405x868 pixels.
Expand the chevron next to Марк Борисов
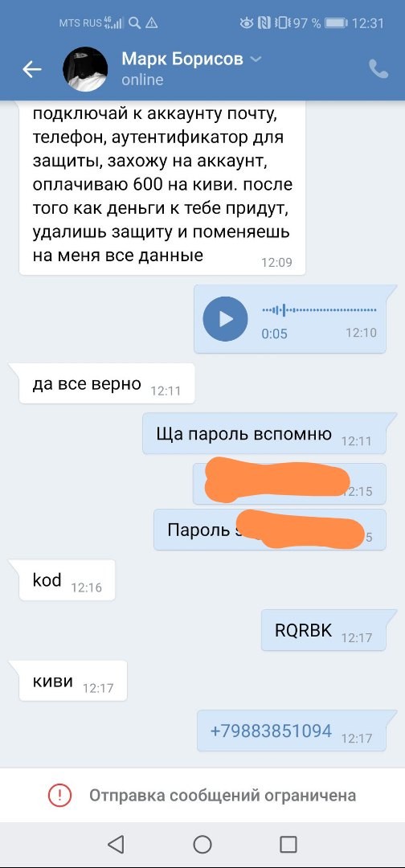[x=256, y=59]
